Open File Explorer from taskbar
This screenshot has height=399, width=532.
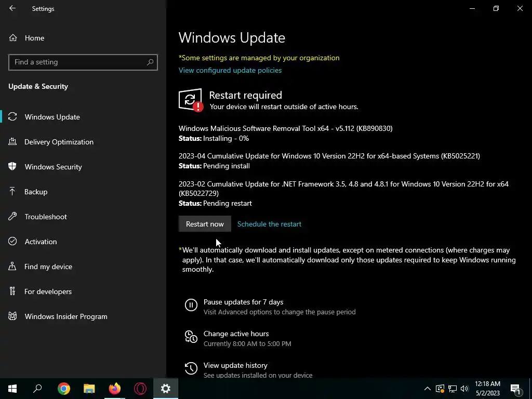89,389
